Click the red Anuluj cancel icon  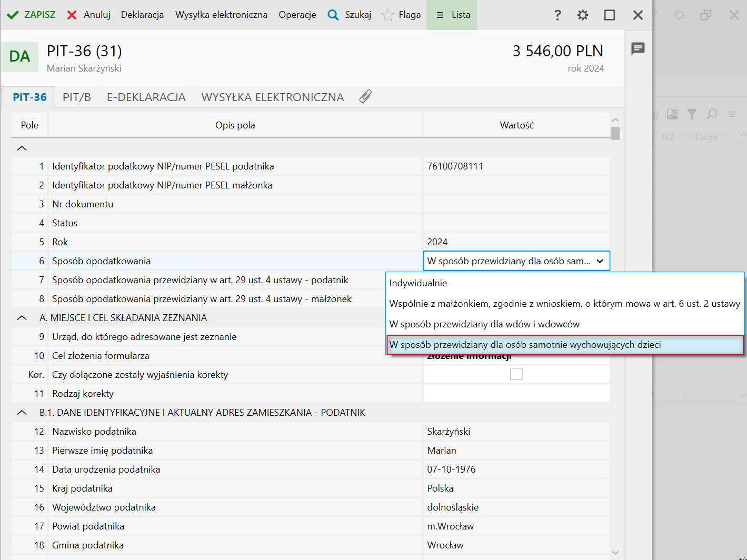click(72, 15)
